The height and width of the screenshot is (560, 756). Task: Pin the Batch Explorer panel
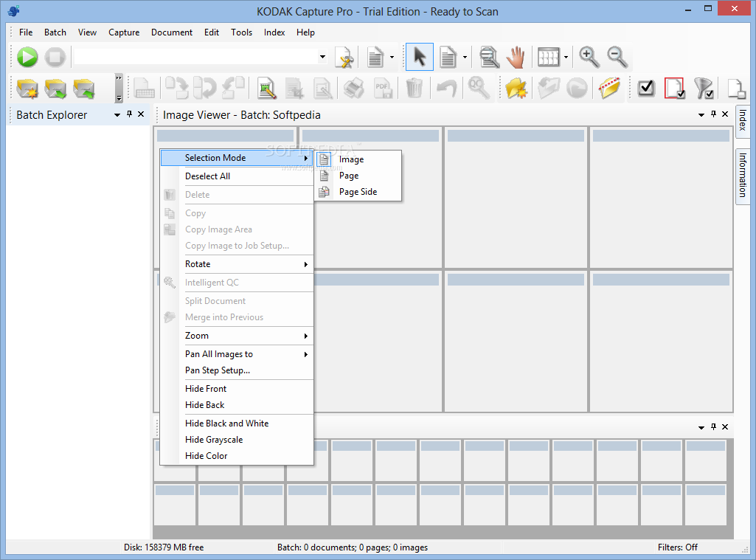[x=129, y=114]
